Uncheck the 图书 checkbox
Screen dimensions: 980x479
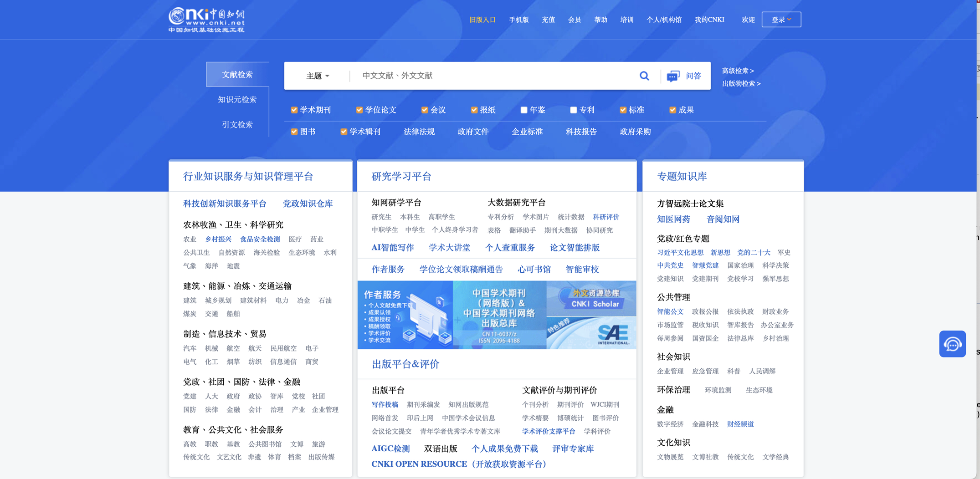click(294, 132)
